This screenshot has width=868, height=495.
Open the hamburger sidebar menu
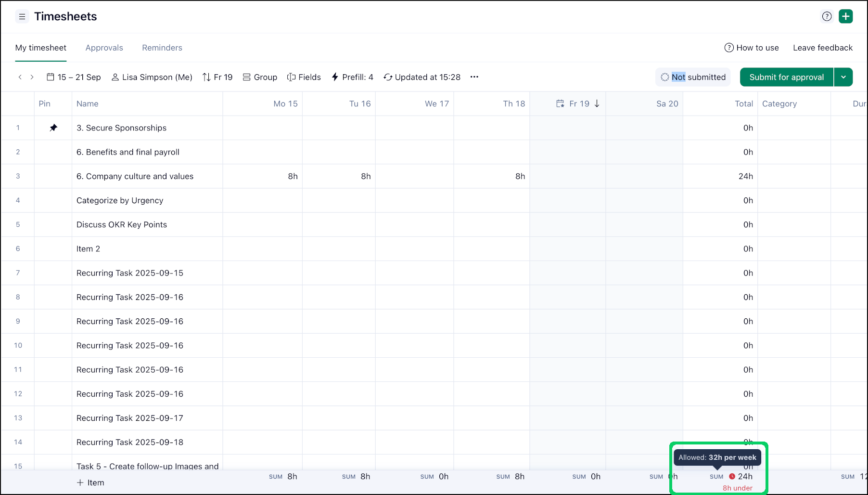tap(22, 16)
